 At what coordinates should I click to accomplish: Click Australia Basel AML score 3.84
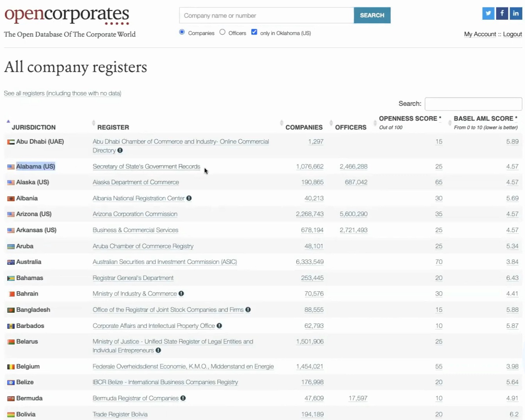[x=512, y=262]
